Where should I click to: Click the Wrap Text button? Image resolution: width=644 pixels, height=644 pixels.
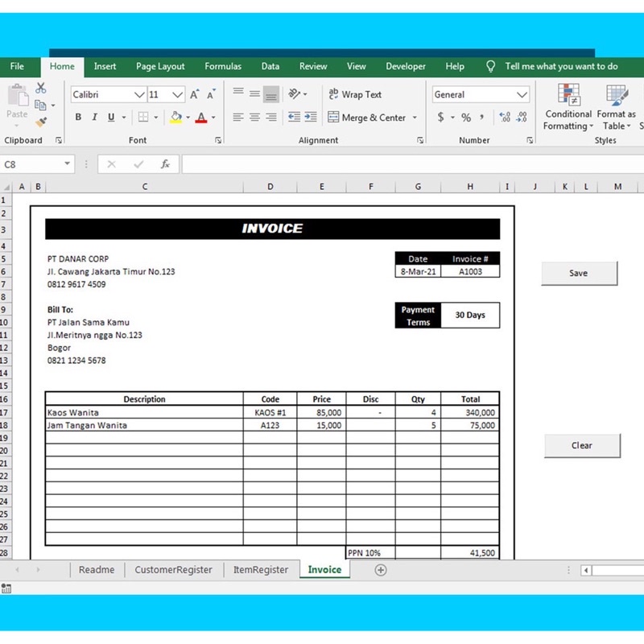[355, 94]
